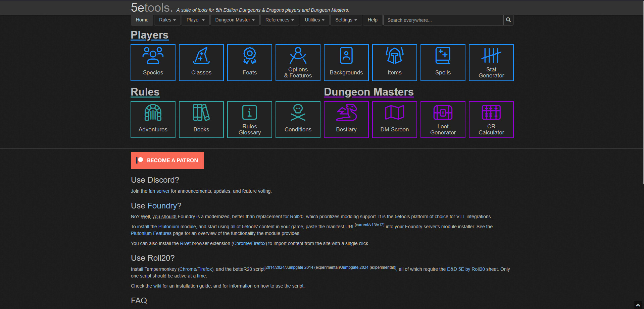Screen dimensions: 644x309
Task: Open the Items helmet tile
Action: [x=395, y=63]
